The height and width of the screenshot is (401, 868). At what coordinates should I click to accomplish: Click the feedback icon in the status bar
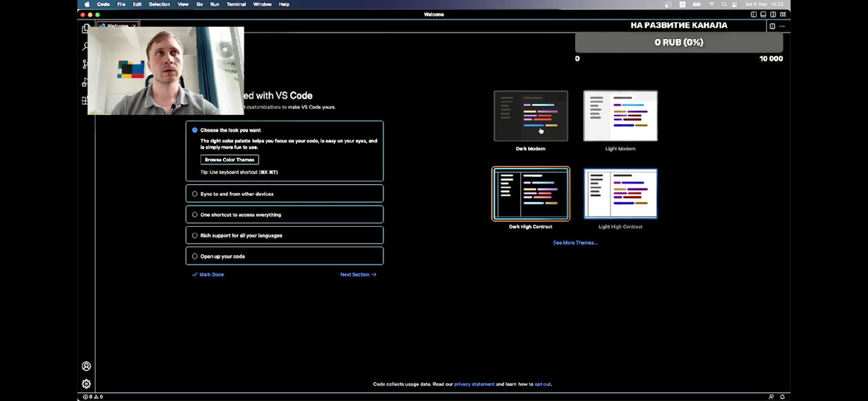click(771, 397)
